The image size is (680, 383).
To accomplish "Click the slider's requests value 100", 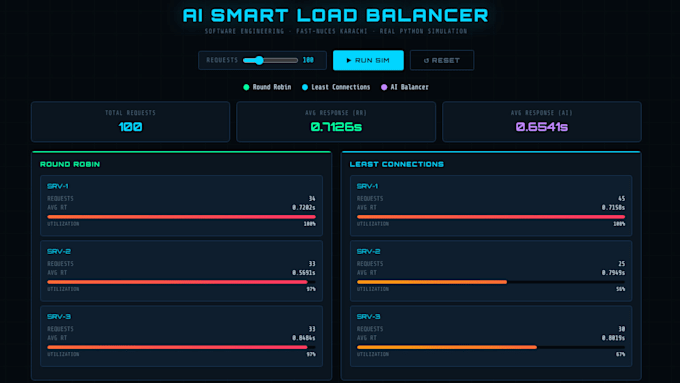I will (x=308, y=60).
